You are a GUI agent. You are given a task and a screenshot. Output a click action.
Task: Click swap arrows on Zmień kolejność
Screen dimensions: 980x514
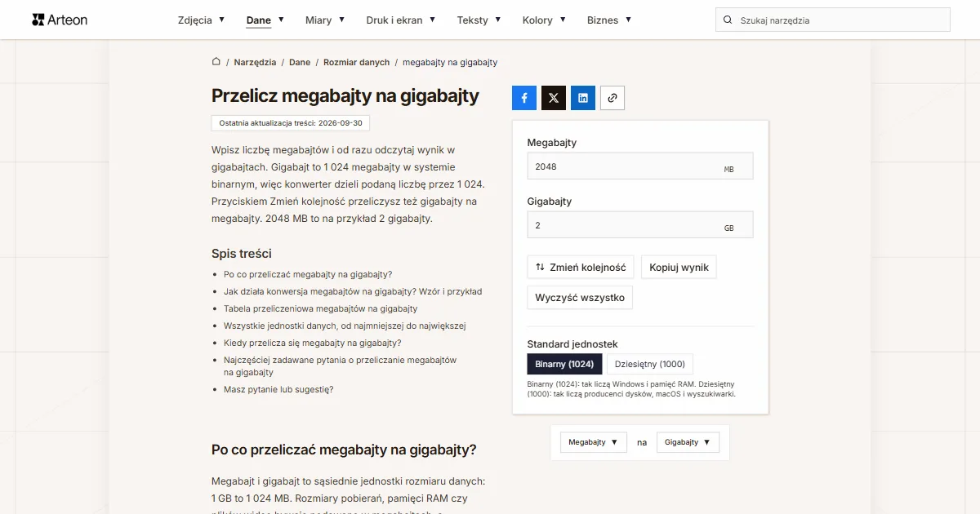[540, 267]
